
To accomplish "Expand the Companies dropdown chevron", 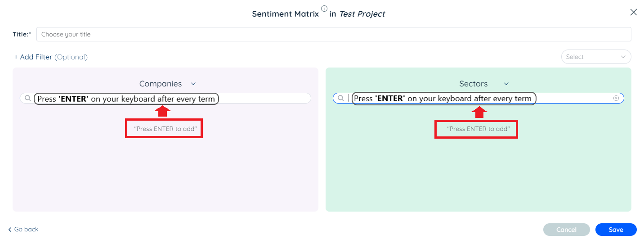I will pyautogui.click(x=193, y=84).
